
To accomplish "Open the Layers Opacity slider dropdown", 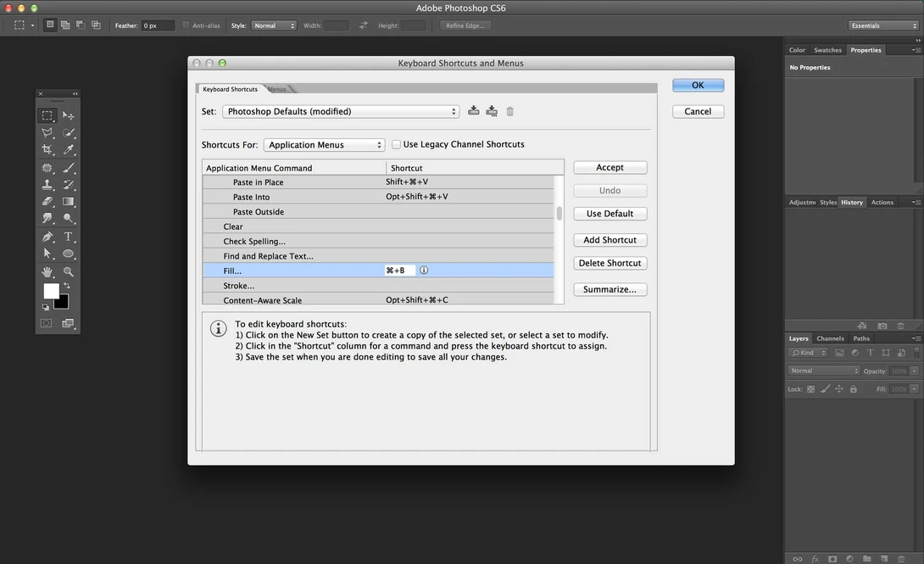I will (914, 371).
